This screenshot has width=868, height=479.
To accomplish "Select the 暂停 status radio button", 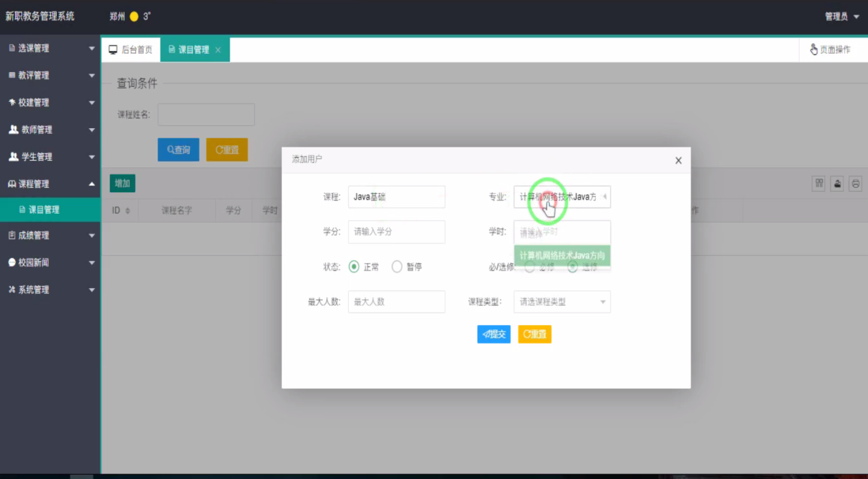I will (x=397, y=267).
